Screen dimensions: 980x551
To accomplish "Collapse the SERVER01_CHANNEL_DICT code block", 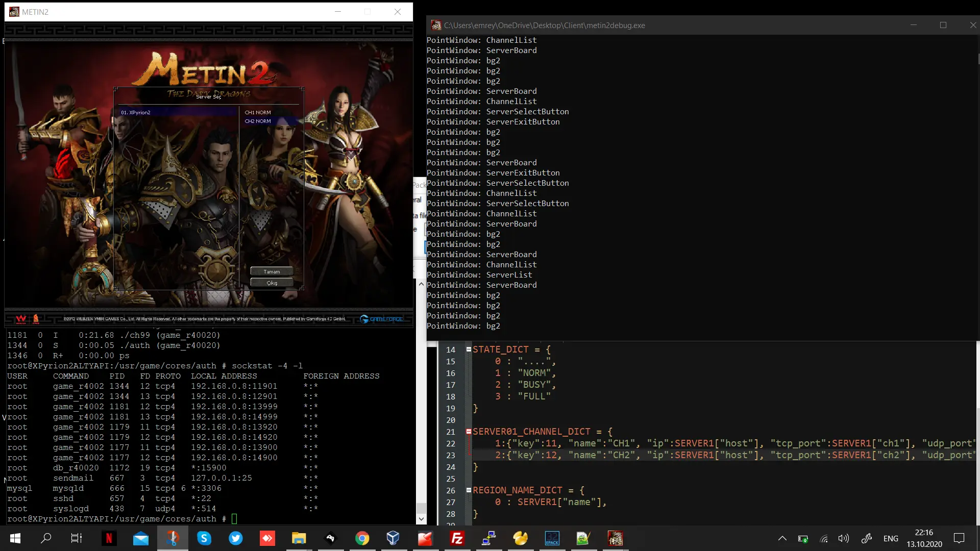I will [x=469, y=432].
